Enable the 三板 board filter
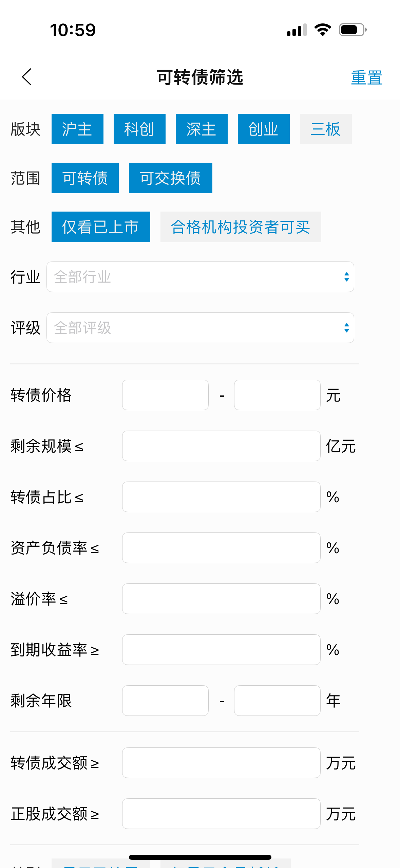 tap(326, 129)
